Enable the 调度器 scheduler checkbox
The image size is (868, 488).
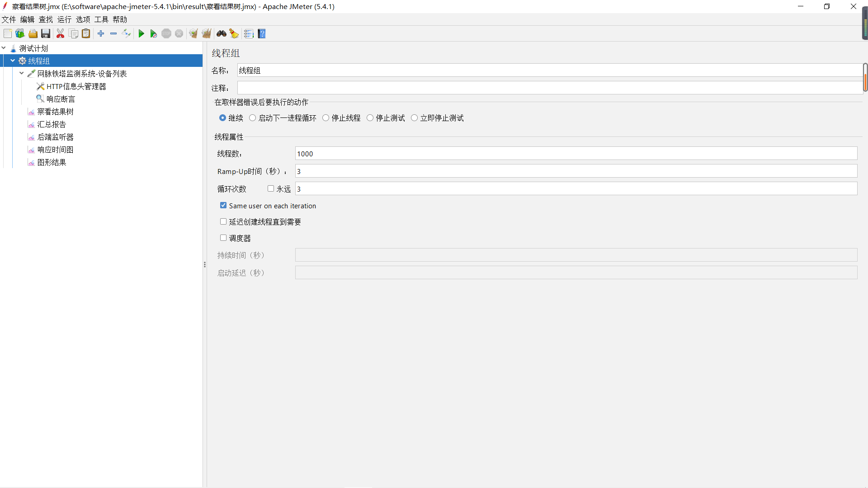point(223,238)
